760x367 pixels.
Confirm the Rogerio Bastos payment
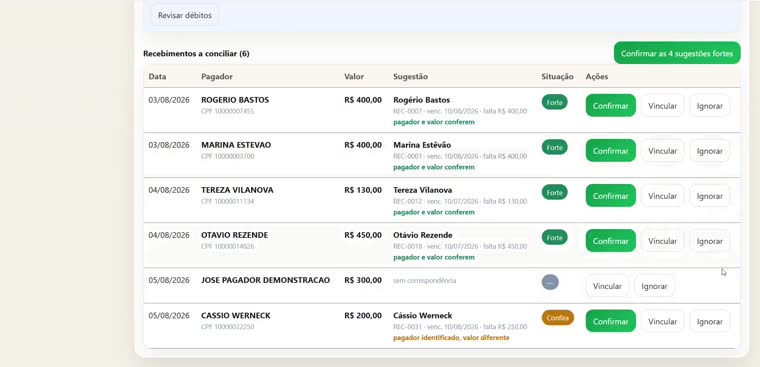click(x=610, y=106)
